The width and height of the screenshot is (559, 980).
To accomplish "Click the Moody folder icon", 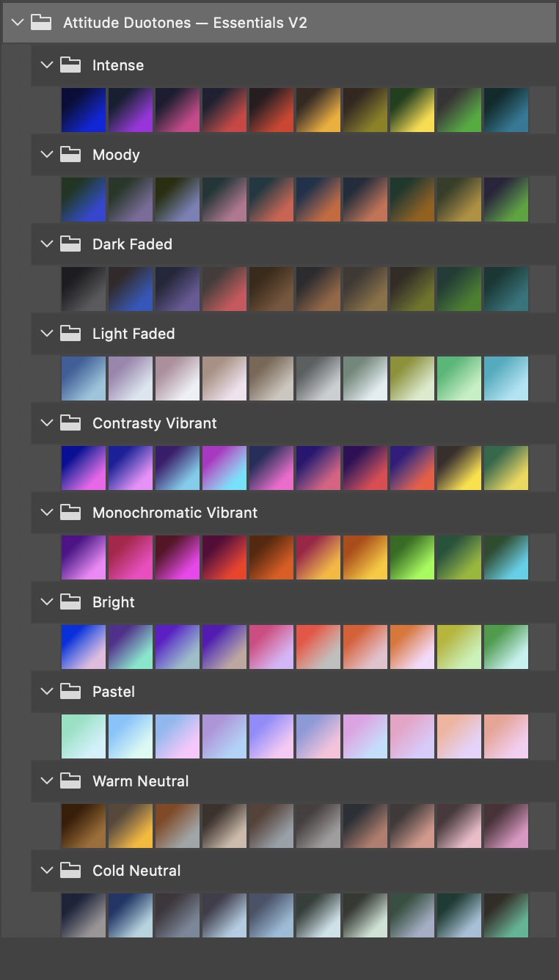I will click(x=70, y=154).
